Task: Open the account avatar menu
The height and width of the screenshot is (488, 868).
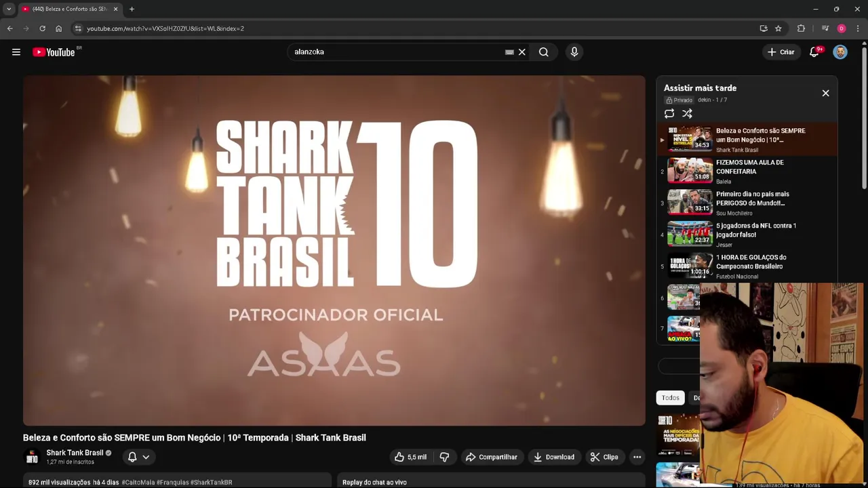Action: [x=840, y=52]
